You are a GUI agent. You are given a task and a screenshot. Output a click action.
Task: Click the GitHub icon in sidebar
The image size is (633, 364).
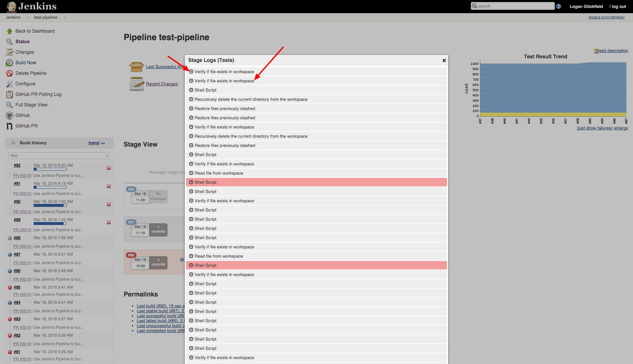pos(9,115)
